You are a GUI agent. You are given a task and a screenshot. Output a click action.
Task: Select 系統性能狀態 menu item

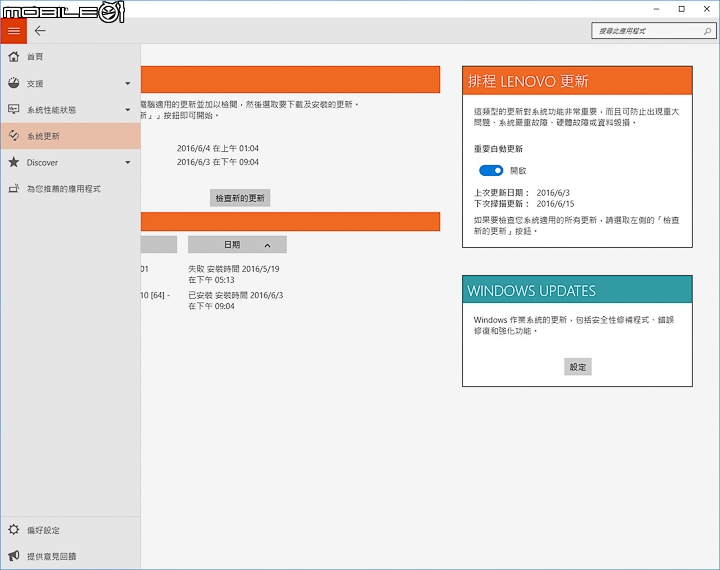tap(71, 109)
